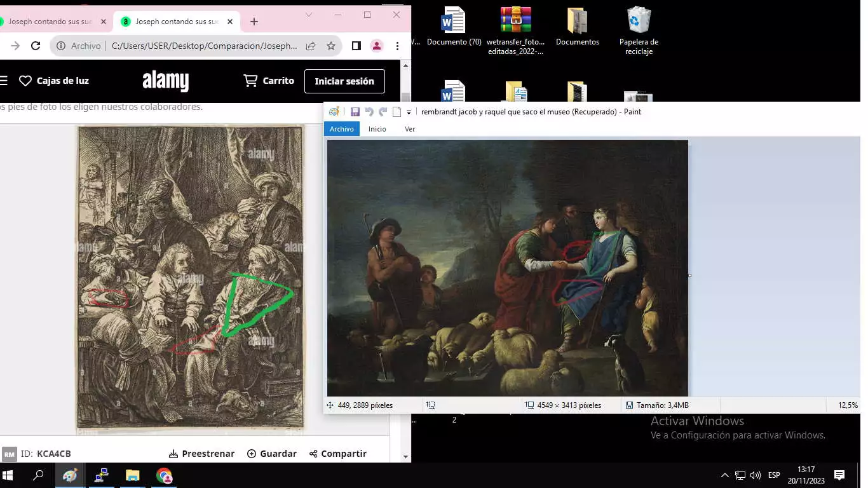Open the Carrito shopping cart
This screenshot has width=868, height=488.
click(x=269, y=81)
